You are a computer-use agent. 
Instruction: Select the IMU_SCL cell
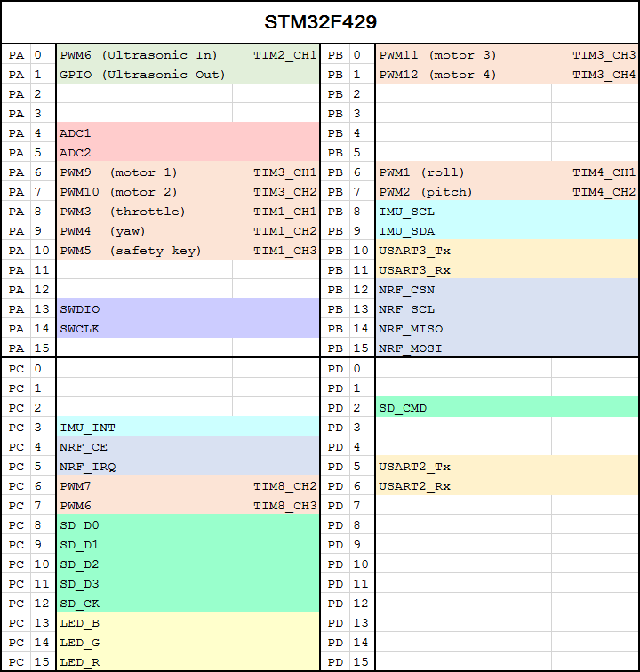508,212
